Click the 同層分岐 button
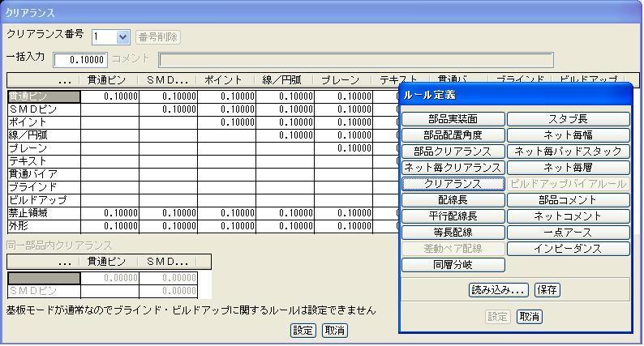This screenshot has height=346, width=644. click(x=453, y=265)
